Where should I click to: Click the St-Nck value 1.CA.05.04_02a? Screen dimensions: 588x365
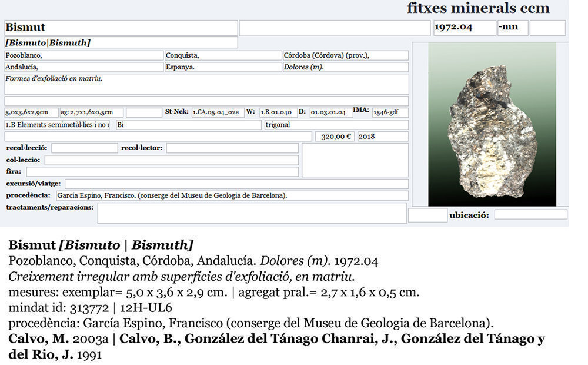tap(218, 112)
